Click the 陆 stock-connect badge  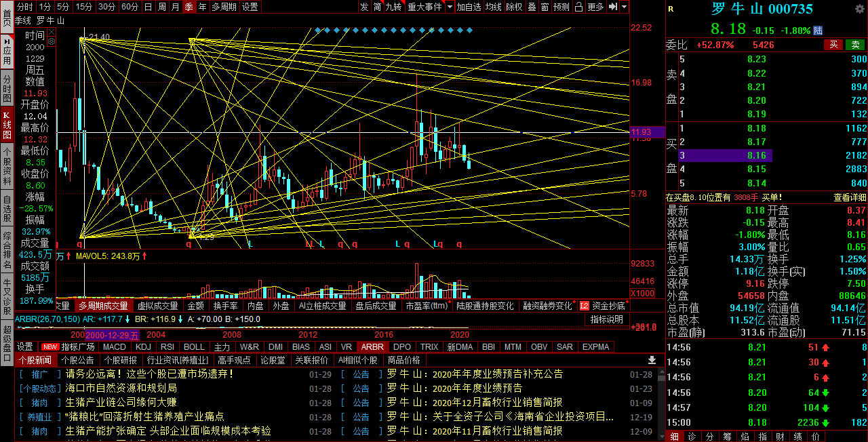(x=818, y=31)
